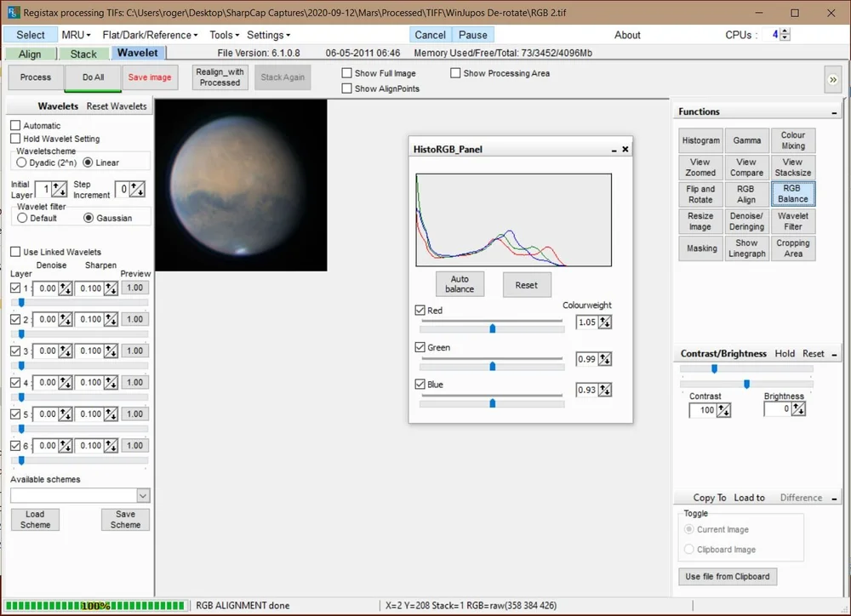
Task: Click Realign_with Processed button
Action: 220,77
